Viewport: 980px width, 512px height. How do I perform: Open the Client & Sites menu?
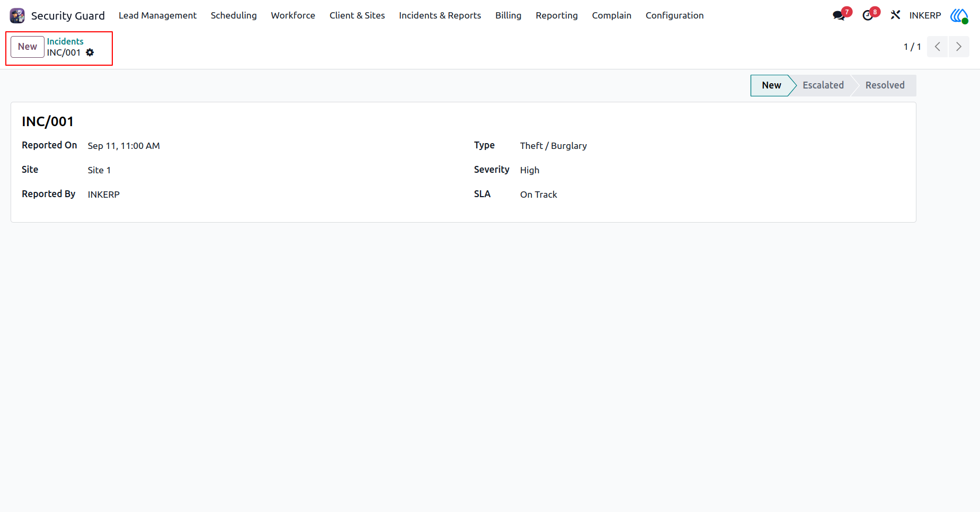pyautogui.click(x=357, y=15)
